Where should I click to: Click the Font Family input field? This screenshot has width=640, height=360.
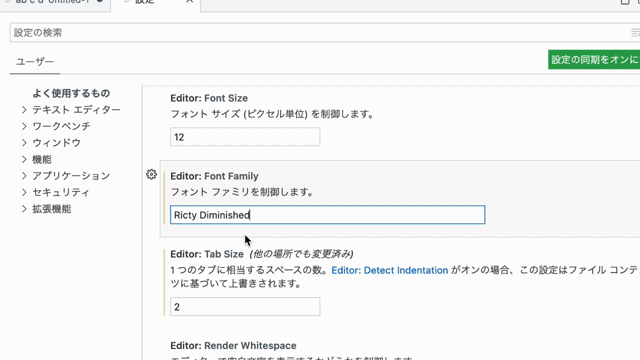327,215
